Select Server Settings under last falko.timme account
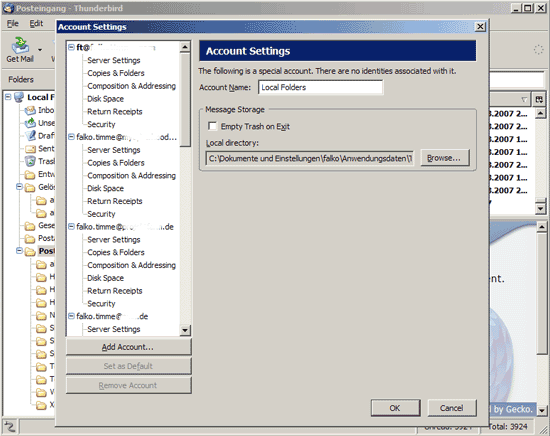Viewport: 550px width, 436px height. (114, 329)
